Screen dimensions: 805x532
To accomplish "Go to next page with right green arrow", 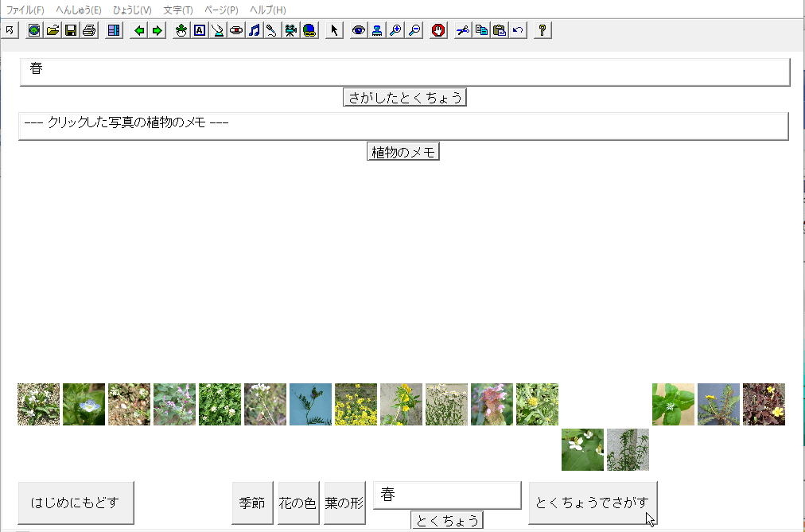I will coord(157,30).
